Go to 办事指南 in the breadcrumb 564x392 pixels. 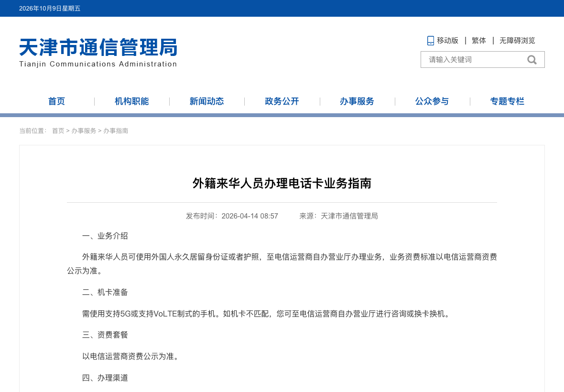click(x=116, y=131)
